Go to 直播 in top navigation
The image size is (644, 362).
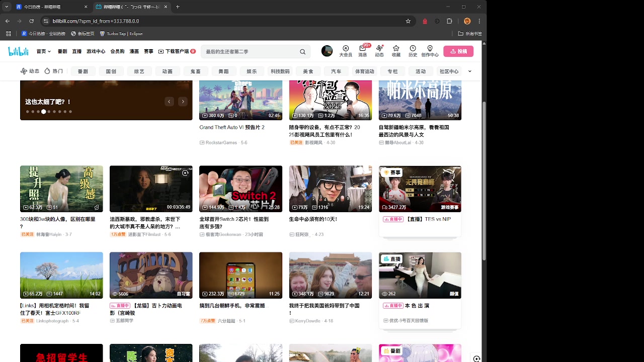pos(76,51)
